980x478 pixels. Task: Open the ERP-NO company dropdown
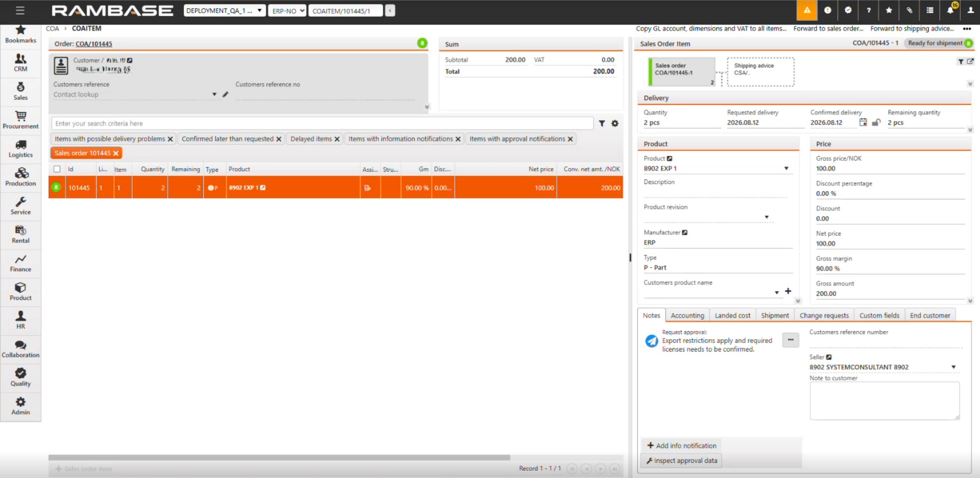point(287,11)
